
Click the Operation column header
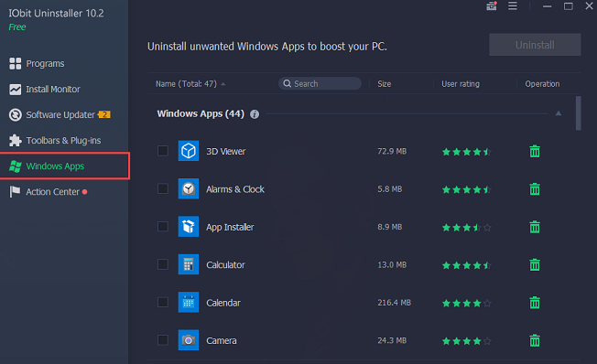pyautogui.click(x=543, y=83)
